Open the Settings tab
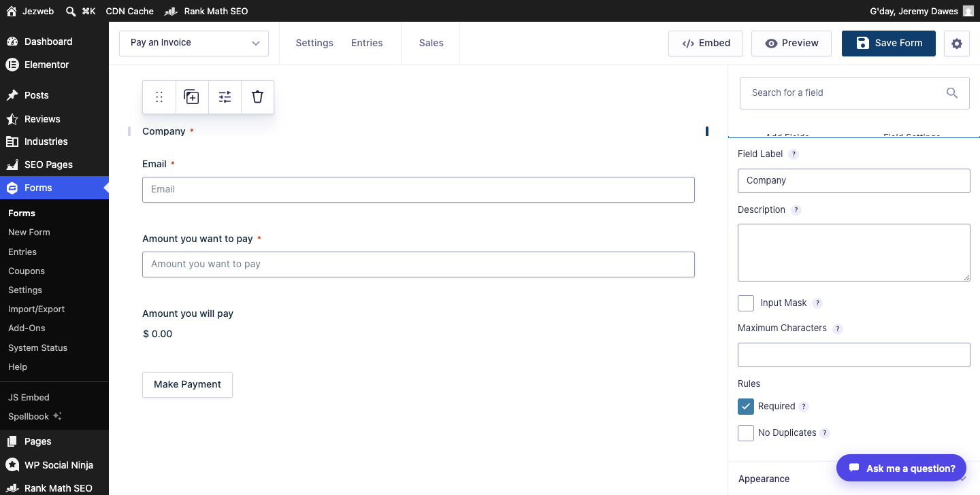This screenshot has height=495, width=980. [314, 43]
